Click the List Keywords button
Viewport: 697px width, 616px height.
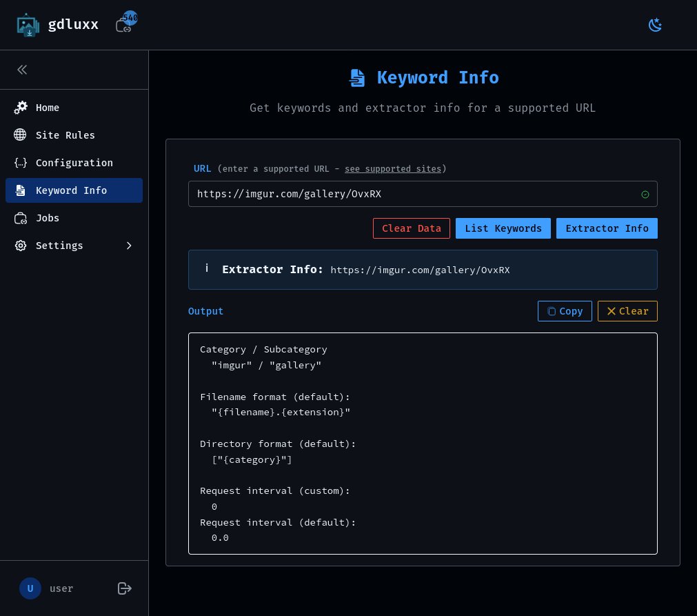click(x=503, y=228)
